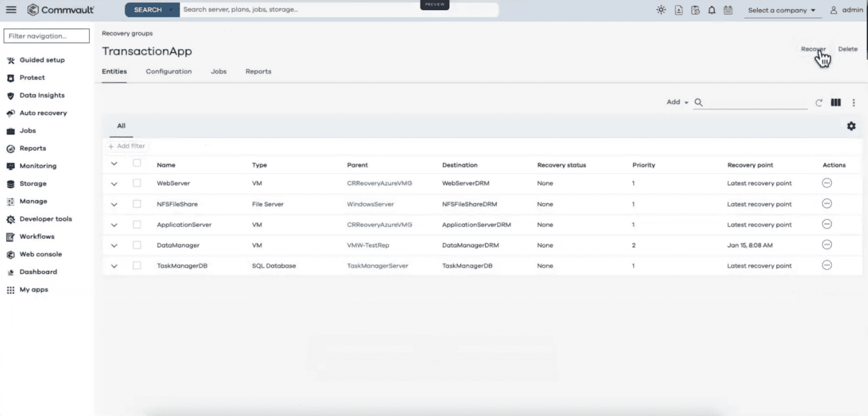868x416 pixels.
Task: Open notifications bell
Action: [711, 10]
